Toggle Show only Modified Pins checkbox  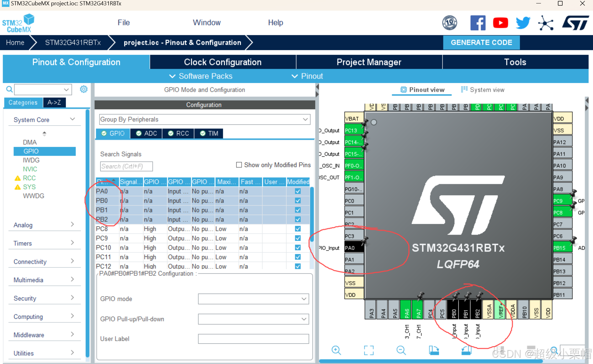(x=239, y=165)
